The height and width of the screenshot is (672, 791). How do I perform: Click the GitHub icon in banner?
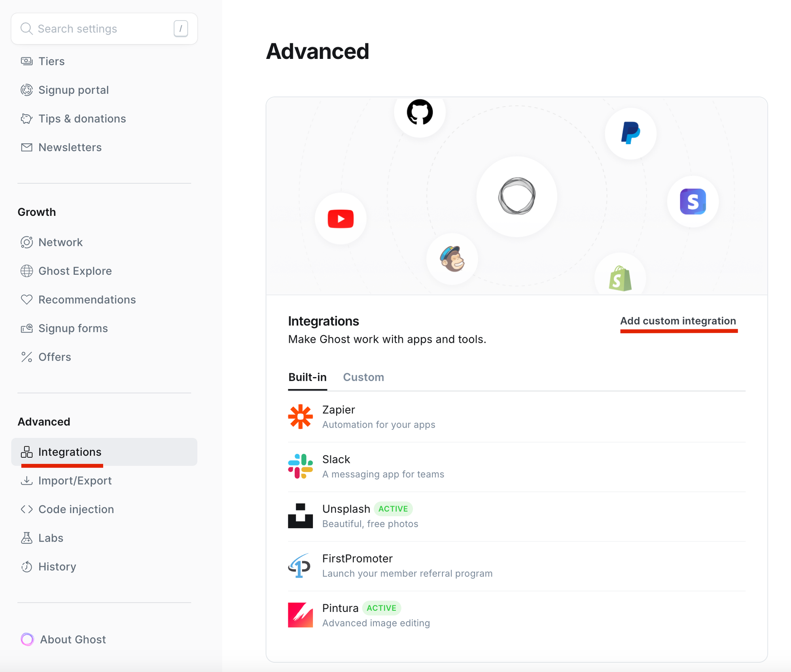[x=420, y=112]
